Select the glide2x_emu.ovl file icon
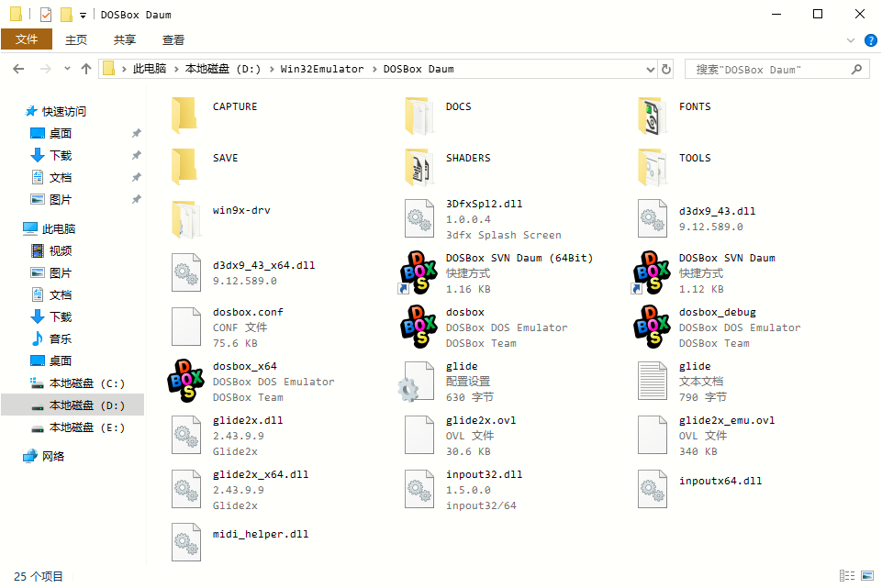The width and height of the screenshot is (882, 588). point(653,435)
